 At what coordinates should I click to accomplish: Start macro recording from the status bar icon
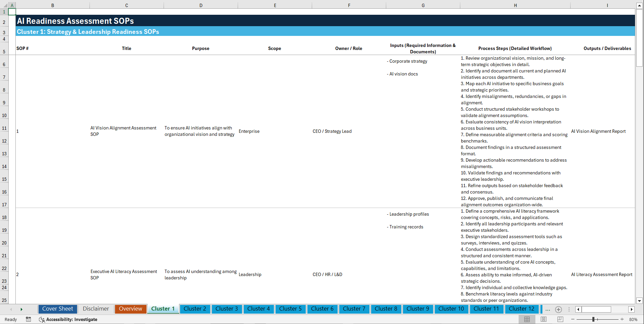28,319
